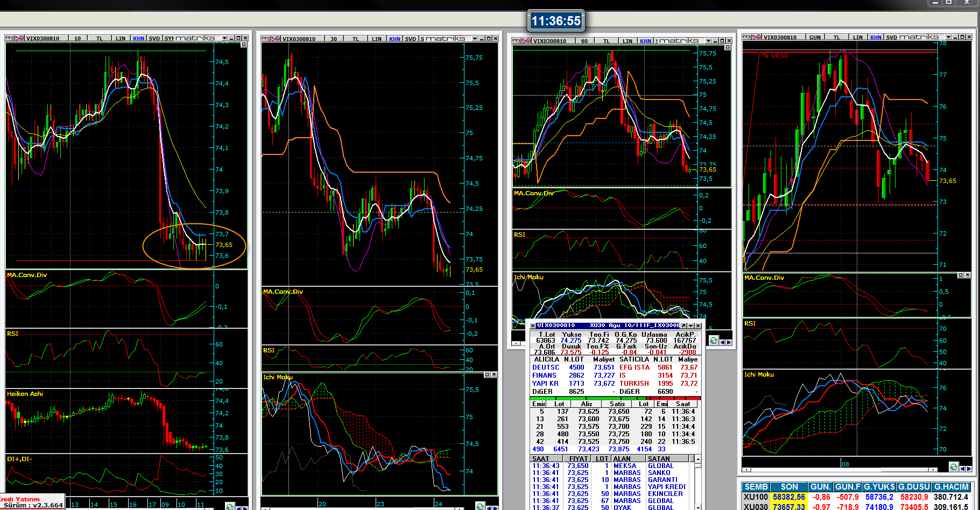Toggle the SVD button in the GUN chart

click(x=891, y=37)
